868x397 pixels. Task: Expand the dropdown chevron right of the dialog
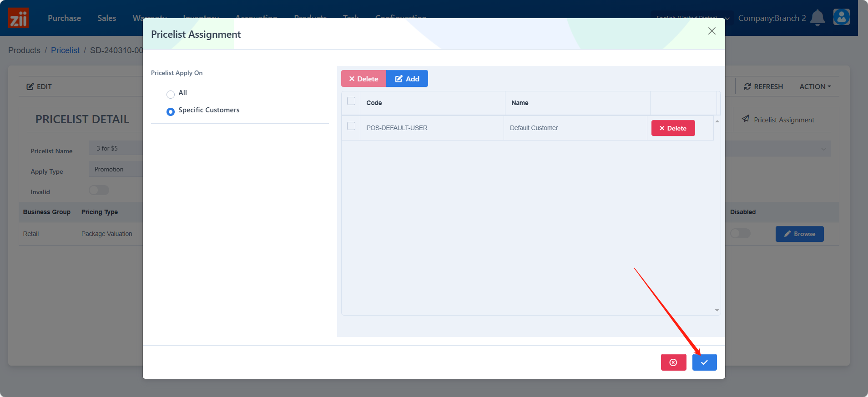click(x=823, y=149)
